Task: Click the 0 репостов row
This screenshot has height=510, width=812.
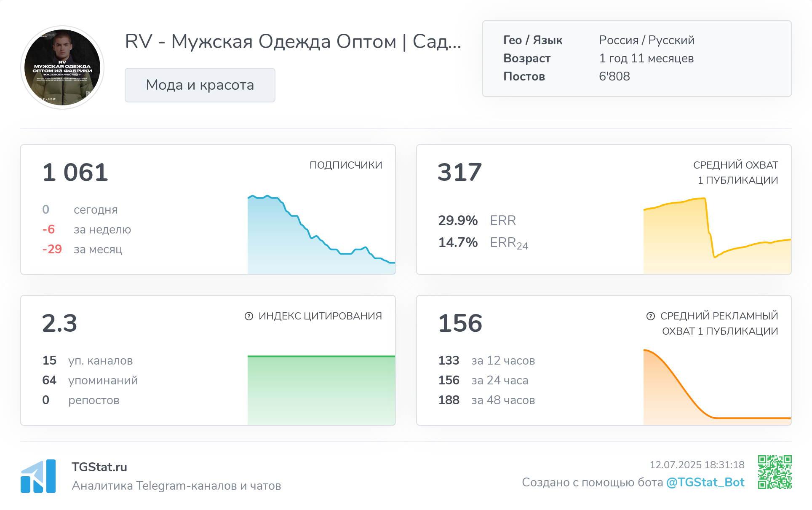Action: pyautogui.click(x=81, y=400)
